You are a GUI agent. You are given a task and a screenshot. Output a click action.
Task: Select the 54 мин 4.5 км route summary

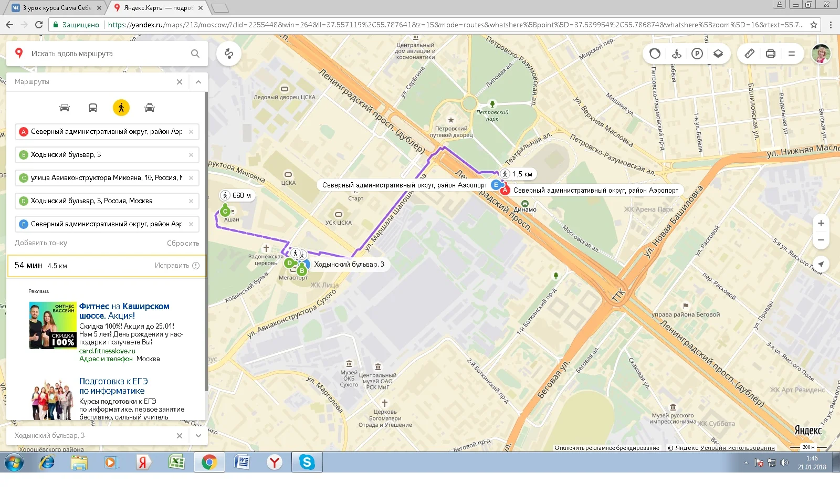click(x=107, y=266)
